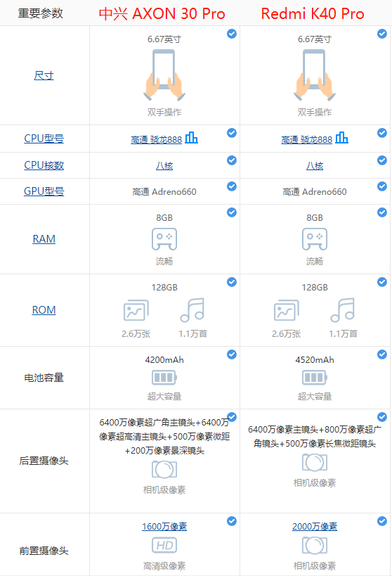Open the 1600万像素 front camera link
This screenshot has height=576, width=392.
tap(164, 526)
